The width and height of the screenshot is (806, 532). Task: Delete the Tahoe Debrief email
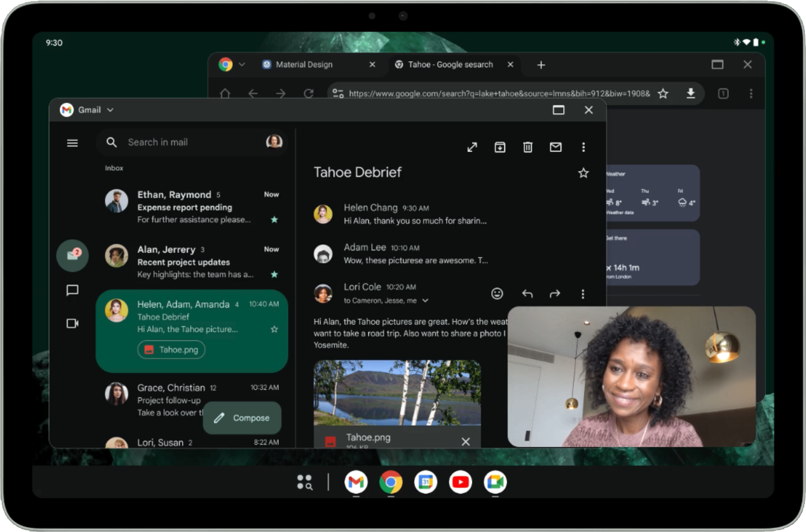click(527, 147)
